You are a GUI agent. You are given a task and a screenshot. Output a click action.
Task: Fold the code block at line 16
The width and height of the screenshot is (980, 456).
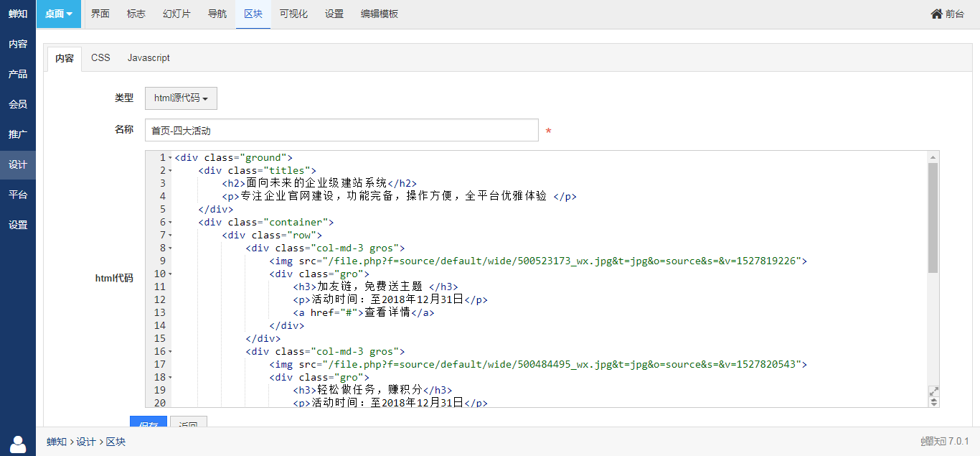[170, 352]
